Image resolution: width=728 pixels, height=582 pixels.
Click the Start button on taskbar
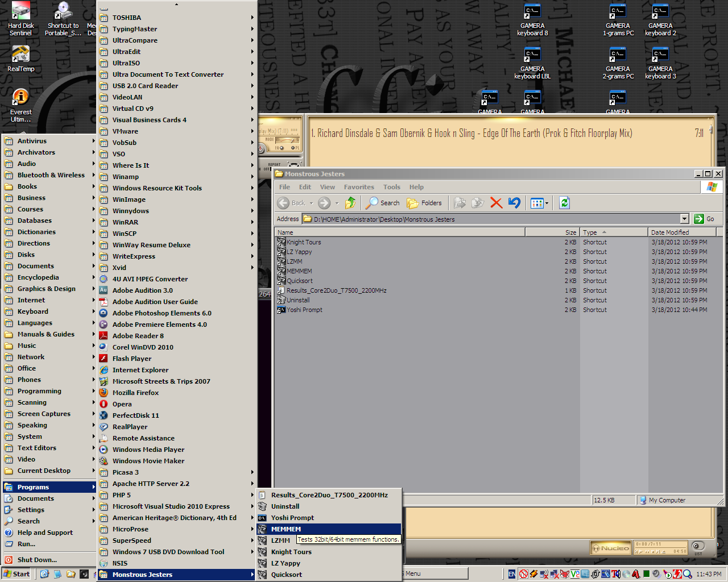(x=16, y=574)
